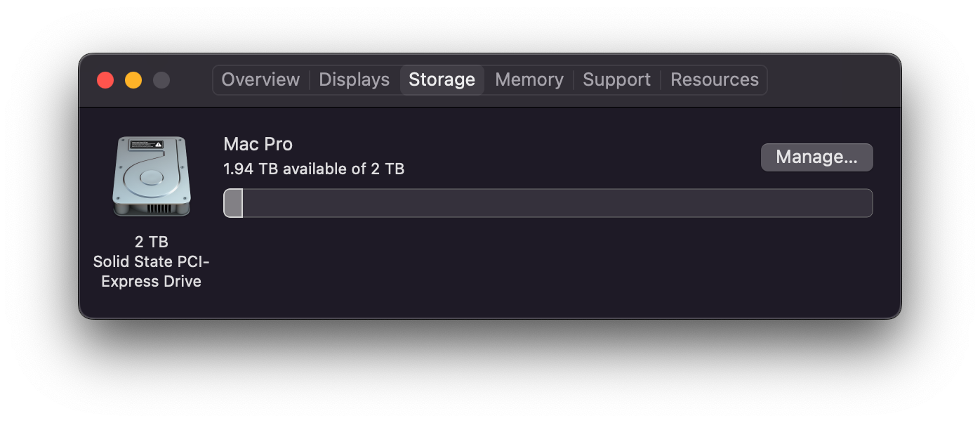Switch to the Resources tab
This screenshot has height=423, width=980.
[714, 80]
